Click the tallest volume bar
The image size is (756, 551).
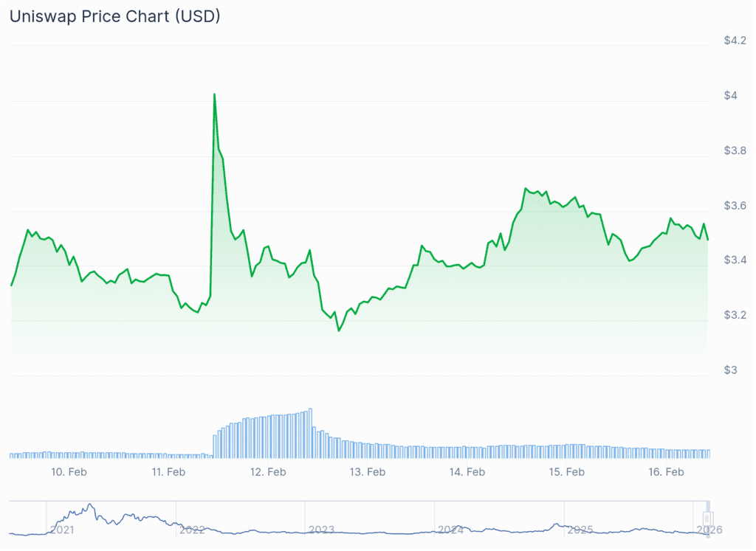(x=311, y=433)
